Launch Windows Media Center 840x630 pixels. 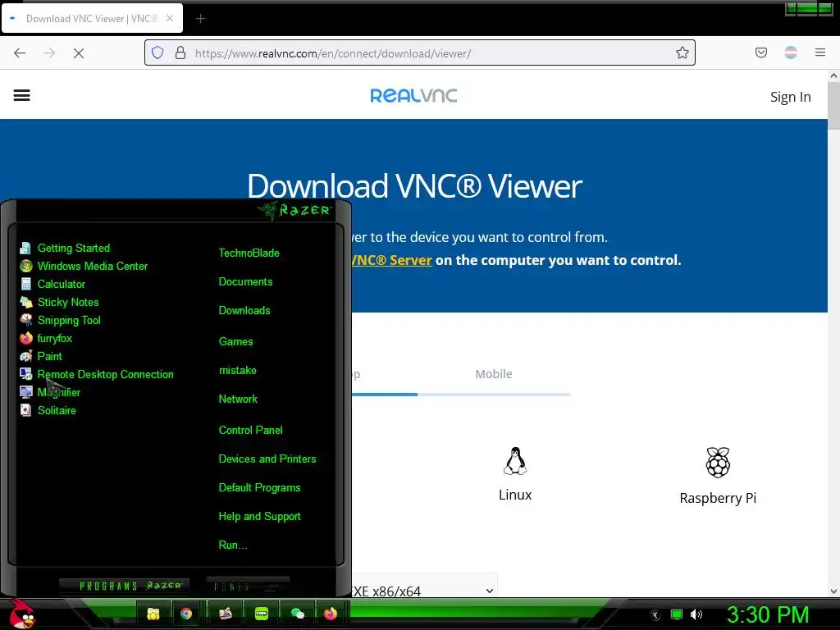[x=84, y=267]
